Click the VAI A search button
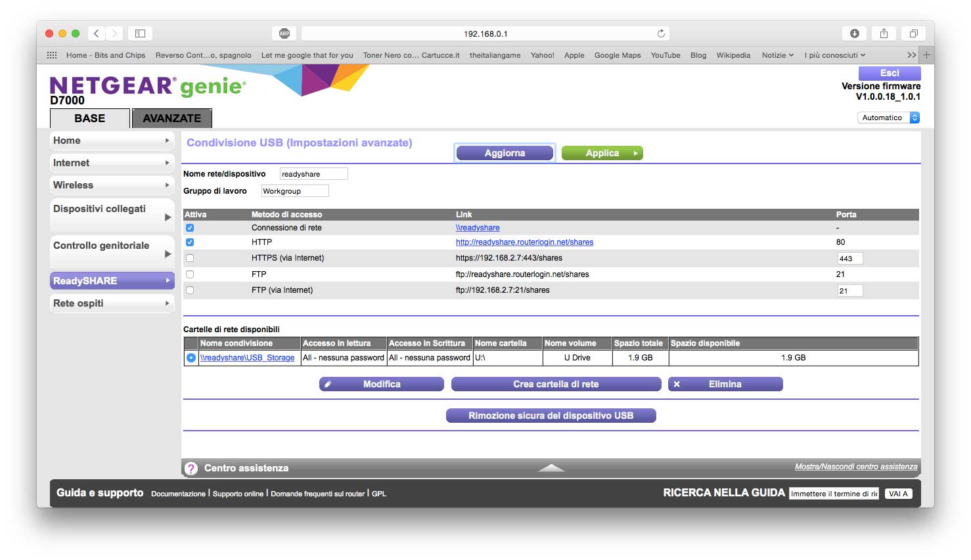The image size is (971, 560). [x=898, y=494]
